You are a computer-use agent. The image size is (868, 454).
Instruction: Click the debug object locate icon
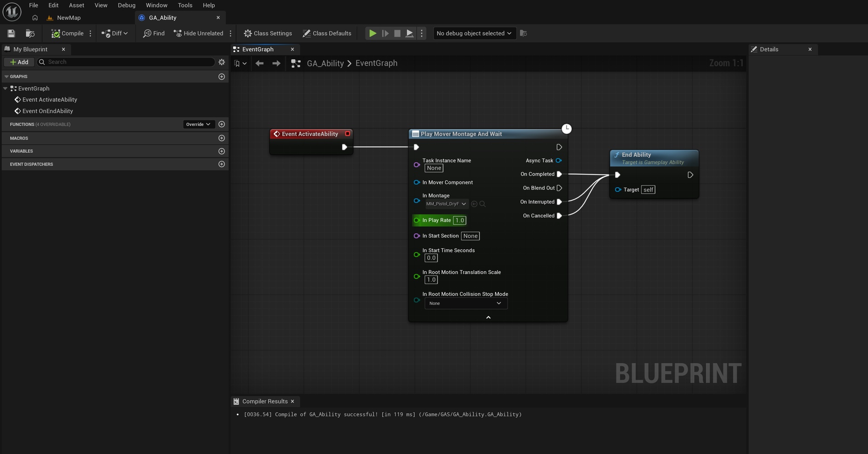tap(523, 33)
